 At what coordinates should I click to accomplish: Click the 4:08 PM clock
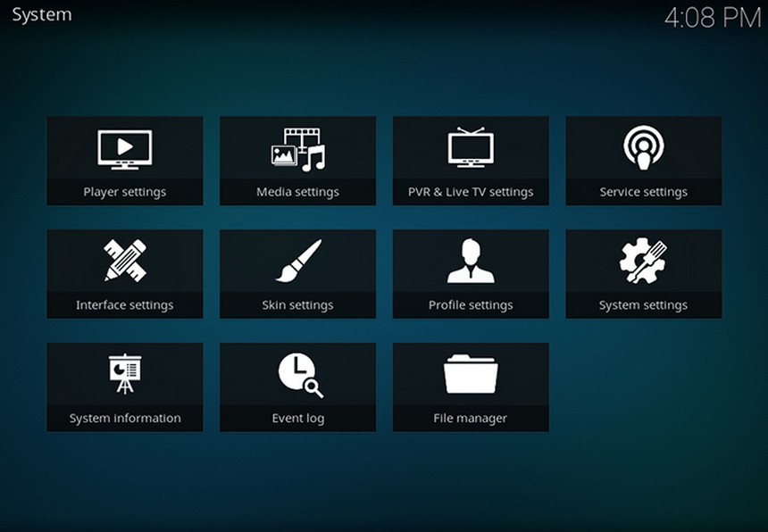pyautogui.click(x=713, y=19)
